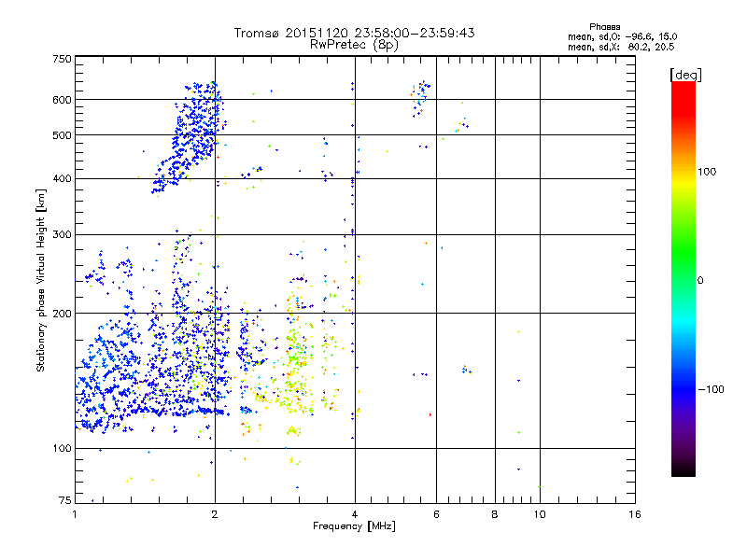The image size is (747, 560).
Task: Click the x-axis tick label '8'
Action: pyautogui.click(x=495, y=514)
